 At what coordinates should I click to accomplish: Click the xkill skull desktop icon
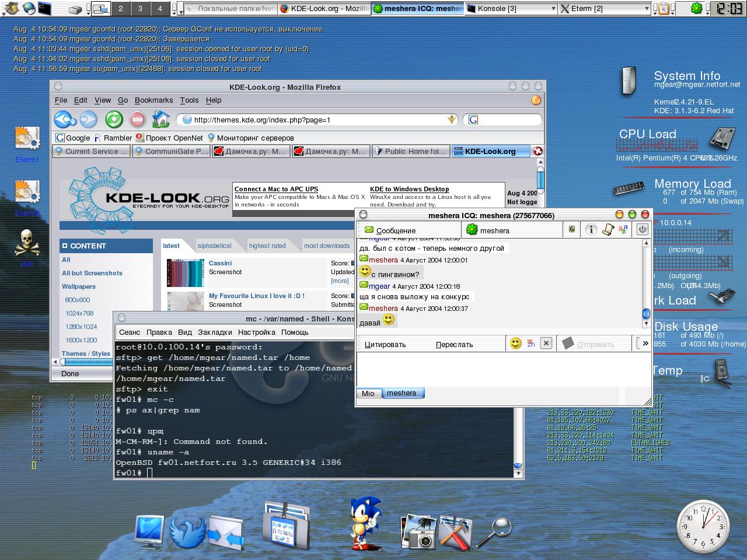27,248
